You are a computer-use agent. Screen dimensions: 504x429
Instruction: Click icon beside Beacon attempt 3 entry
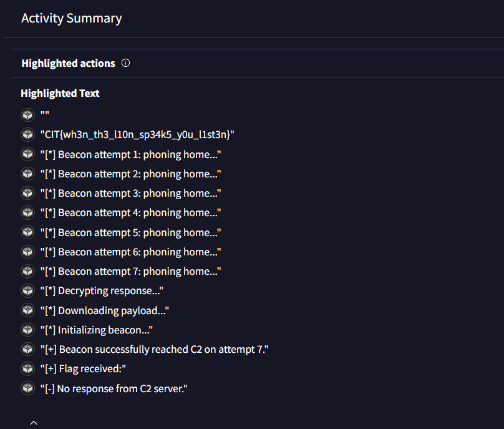pos(27,193)
